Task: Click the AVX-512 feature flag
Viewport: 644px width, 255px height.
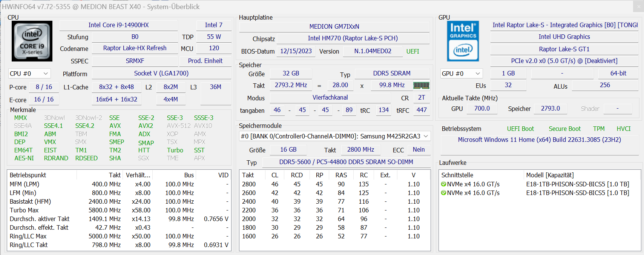Action: tap(179, 126)
